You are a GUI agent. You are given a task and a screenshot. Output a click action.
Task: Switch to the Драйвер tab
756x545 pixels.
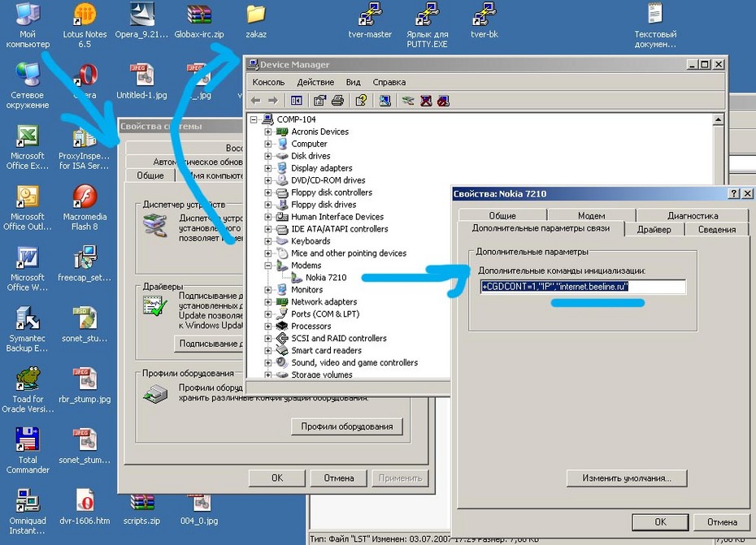tap(654, 229)
